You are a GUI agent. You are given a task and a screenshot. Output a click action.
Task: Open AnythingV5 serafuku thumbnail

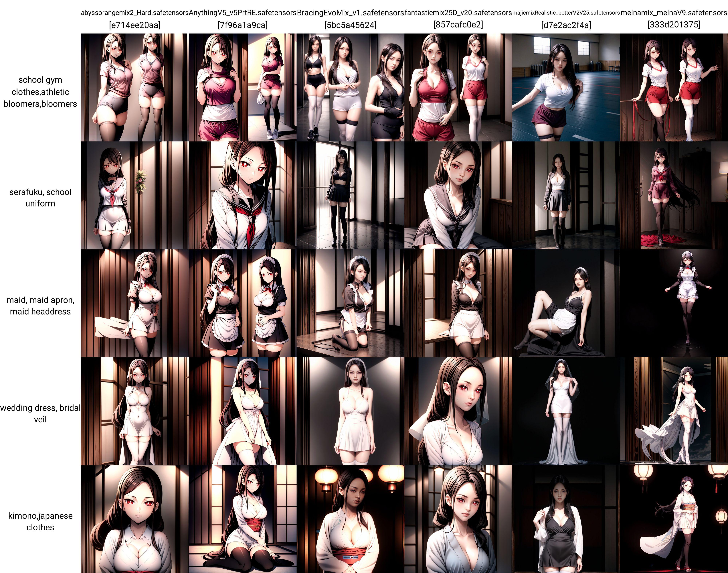[x=242, y=195]
